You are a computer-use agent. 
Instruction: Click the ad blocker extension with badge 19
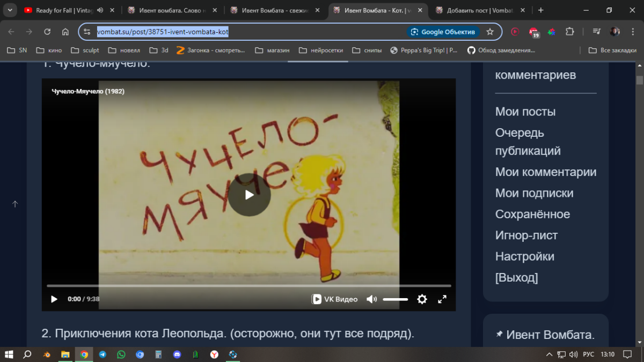click(x=533, y=32)
